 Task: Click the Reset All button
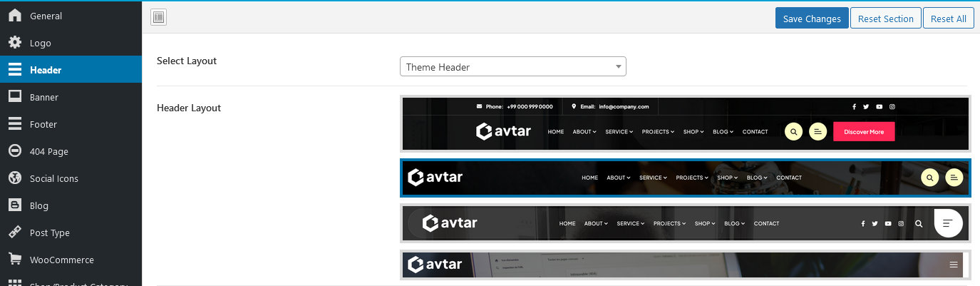click(949, 19)
